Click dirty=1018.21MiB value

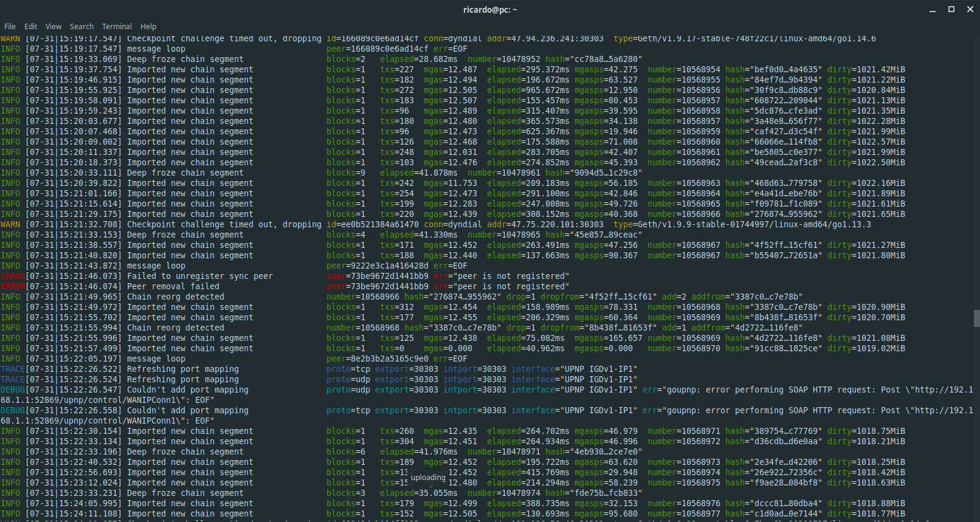coord(866,441)
